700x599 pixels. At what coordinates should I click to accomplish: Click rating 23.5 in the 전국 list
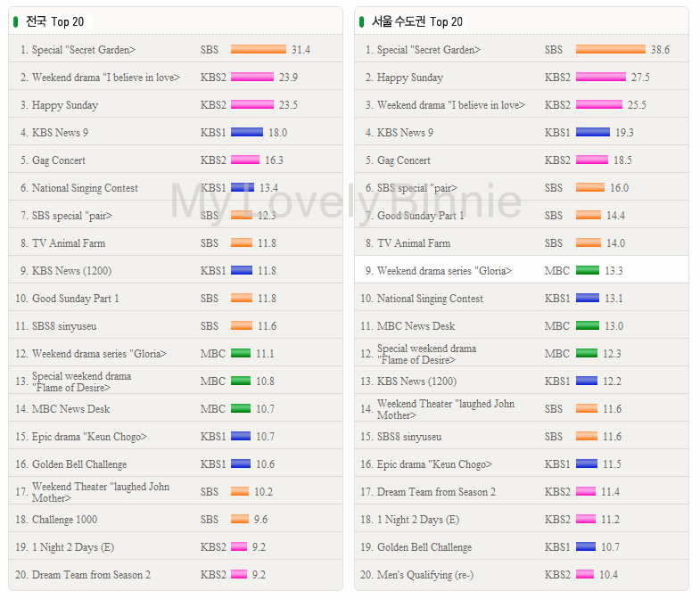click(288, 105)
